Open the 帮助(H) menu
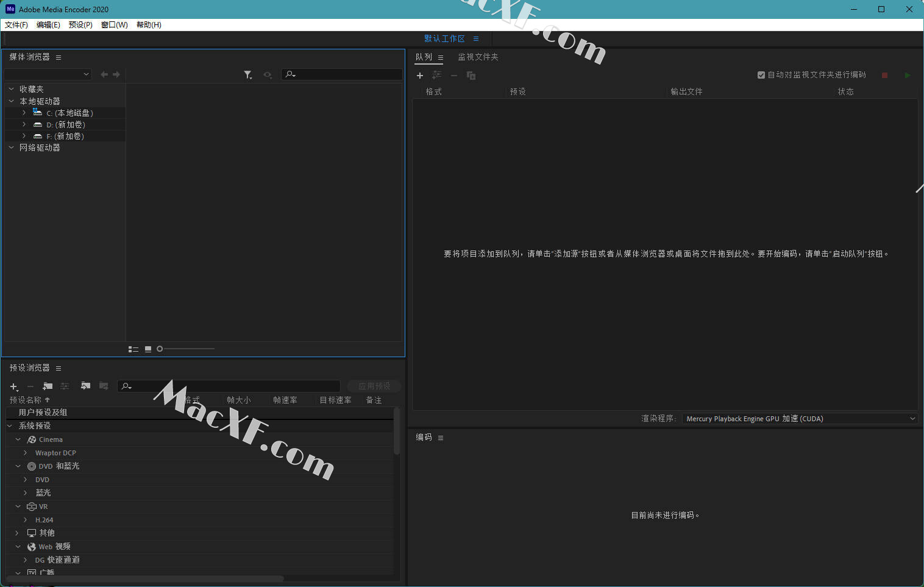Viewport: 924px width, 587px height. click(x=149, y=25)
